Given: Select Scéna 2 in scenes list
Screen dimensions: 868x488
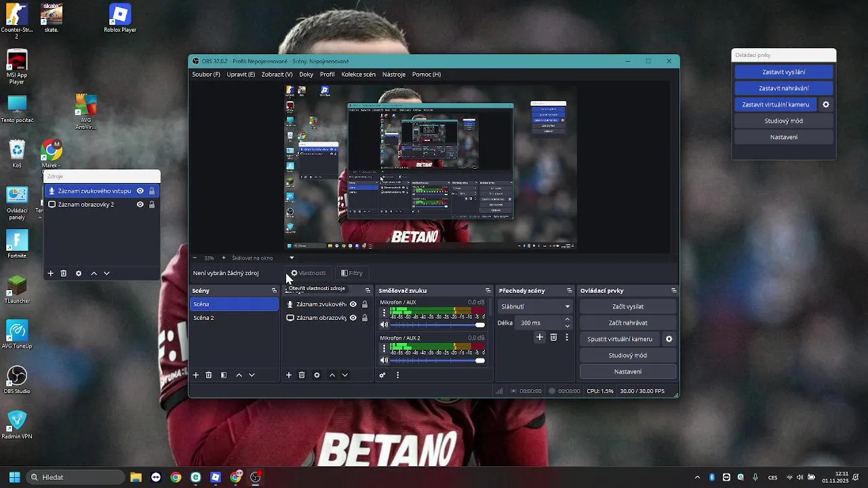Looking at the screenshot, I should pos(234,318).
